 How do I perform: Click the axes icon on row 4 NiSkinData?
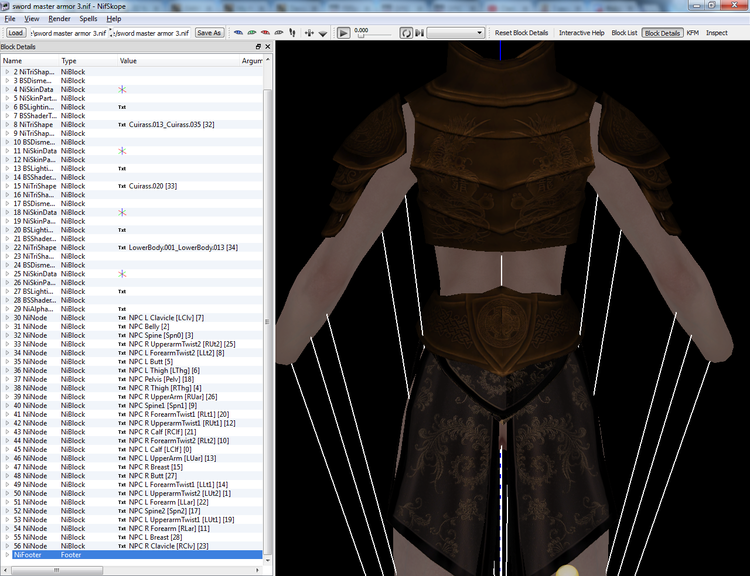click(122, 89)
